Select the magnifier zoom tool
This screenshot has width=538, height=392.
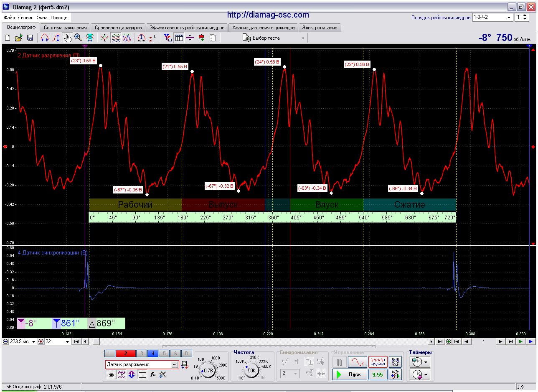pos(78,38)
